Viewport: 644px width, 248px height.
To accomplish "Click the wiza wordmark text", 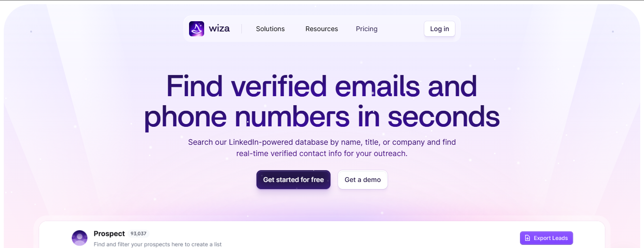I will pyautogui.click(x=219, y=29).
